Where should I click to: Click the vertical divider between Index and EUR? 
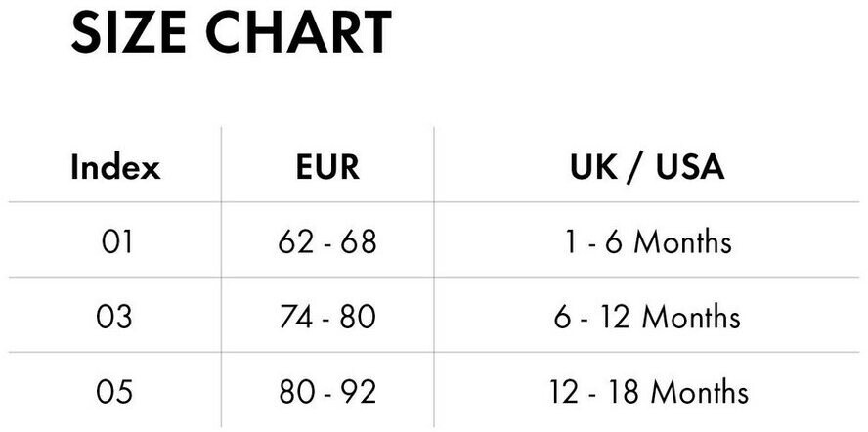(222, 279)
